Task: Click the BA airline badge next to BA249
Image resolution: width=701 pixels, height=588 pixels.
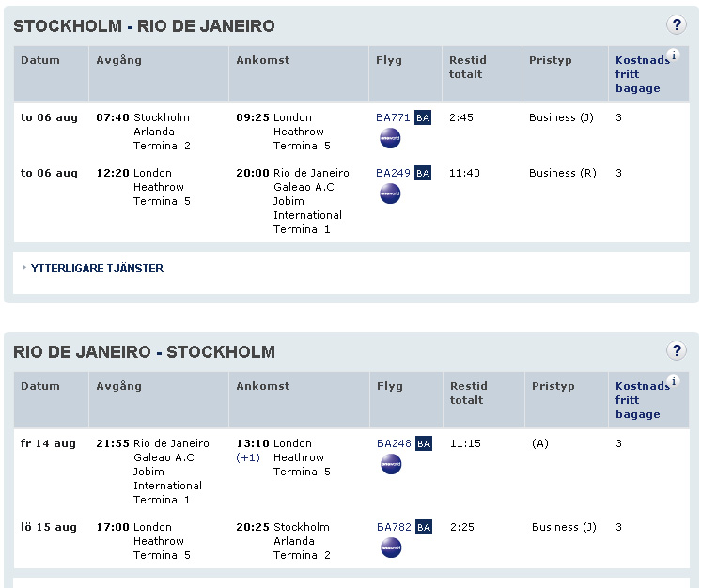Action: [423, 173]
